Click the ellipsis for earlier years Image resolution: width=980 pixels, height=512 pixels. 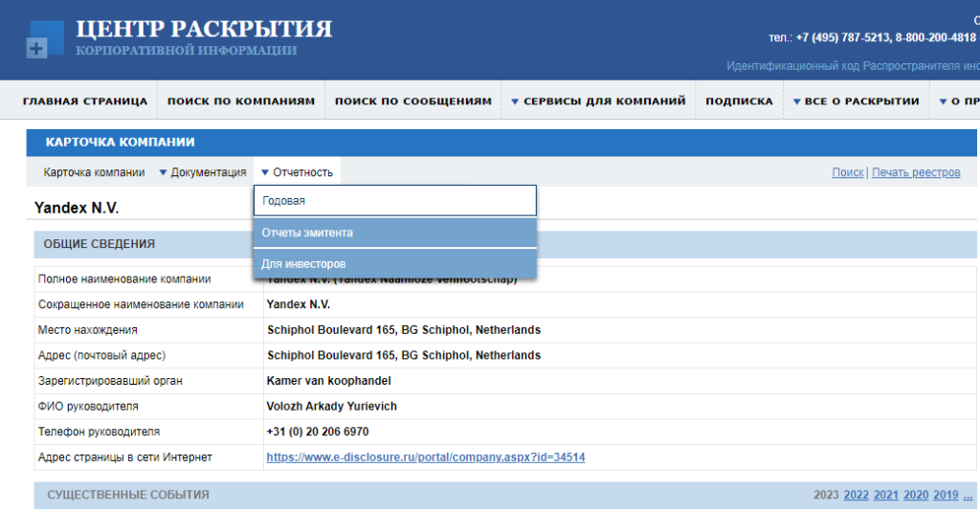pos(969,496)
